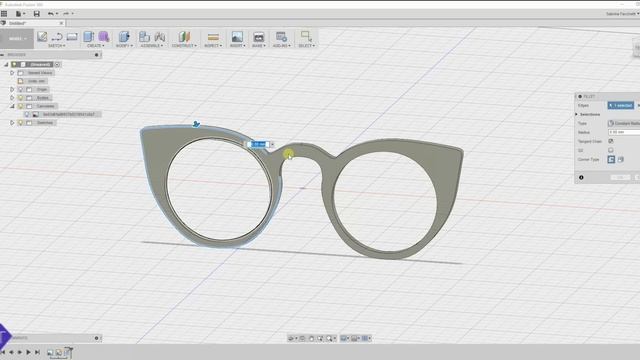Open the Insert dropdown menu
This screenshot has width=640, height=360.
coord(237,46)
